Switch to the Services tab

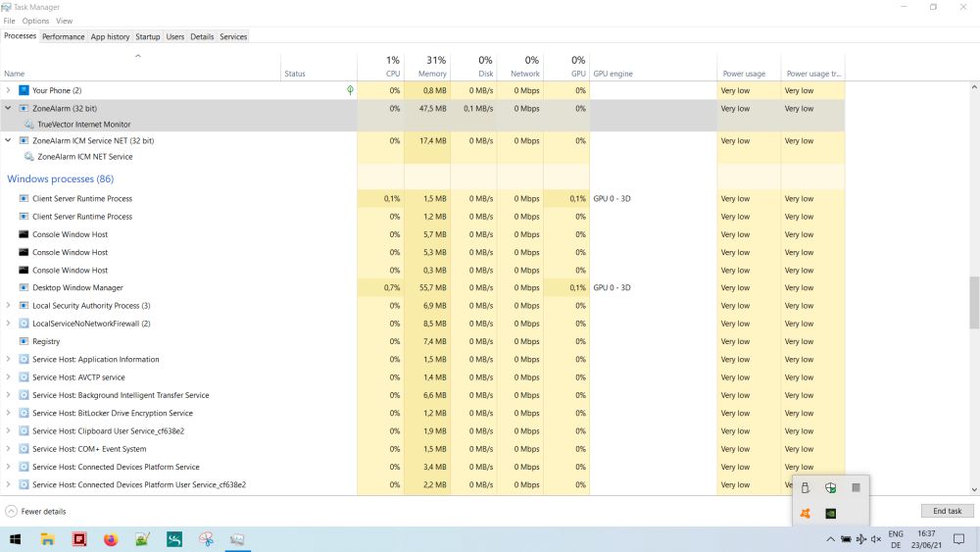[233, 37]
